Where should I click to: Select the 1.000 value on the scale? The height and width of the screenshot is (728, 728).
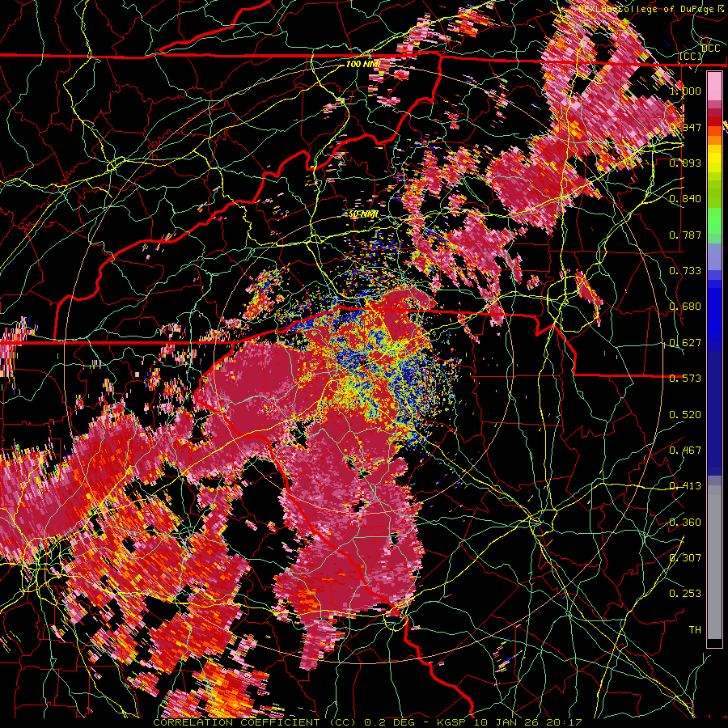[x=685, y=91]
